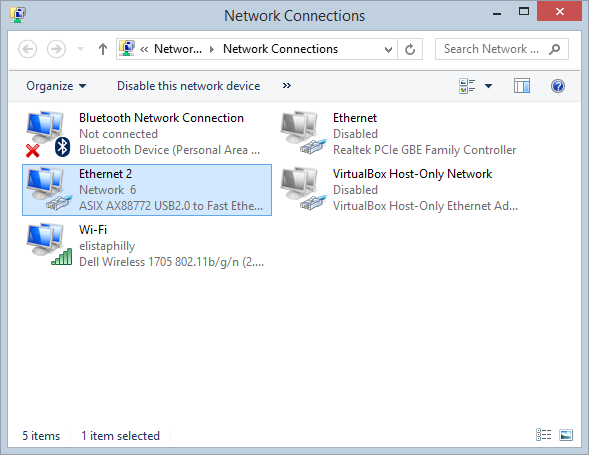The height and width of the screenshot is (455, 589).
Task: Select the disabled Ethernet Realtek adapter
Action: 399,134
